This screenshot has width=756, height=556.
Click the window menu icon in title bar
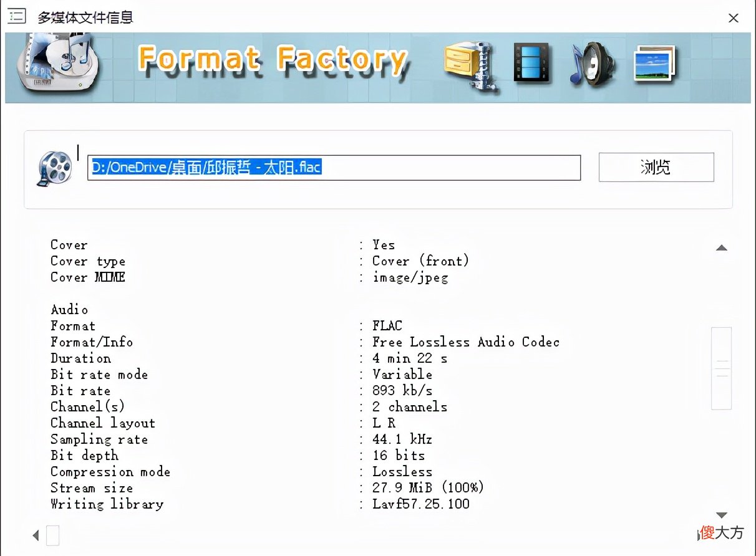click(16, 17)
